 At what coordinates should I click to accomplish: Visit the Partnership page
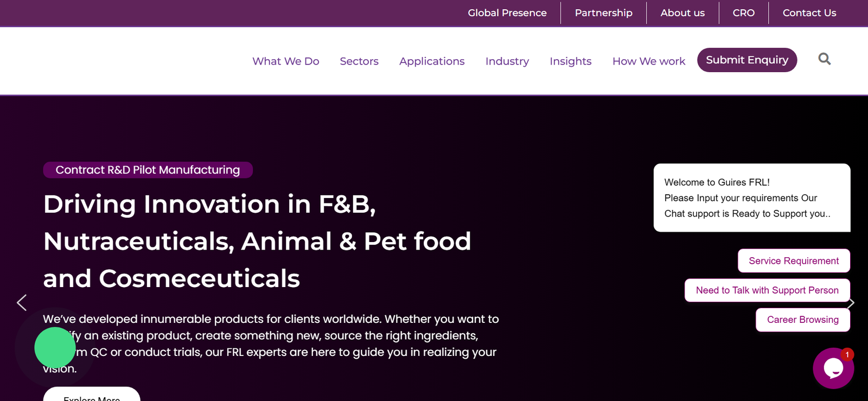(x=603, y=13)
